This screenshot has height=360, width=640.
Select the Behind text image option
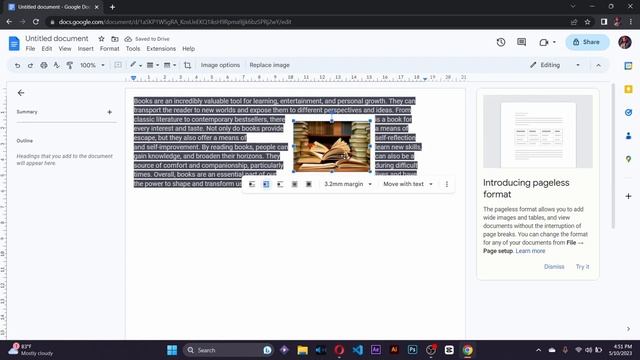point(294,184)
